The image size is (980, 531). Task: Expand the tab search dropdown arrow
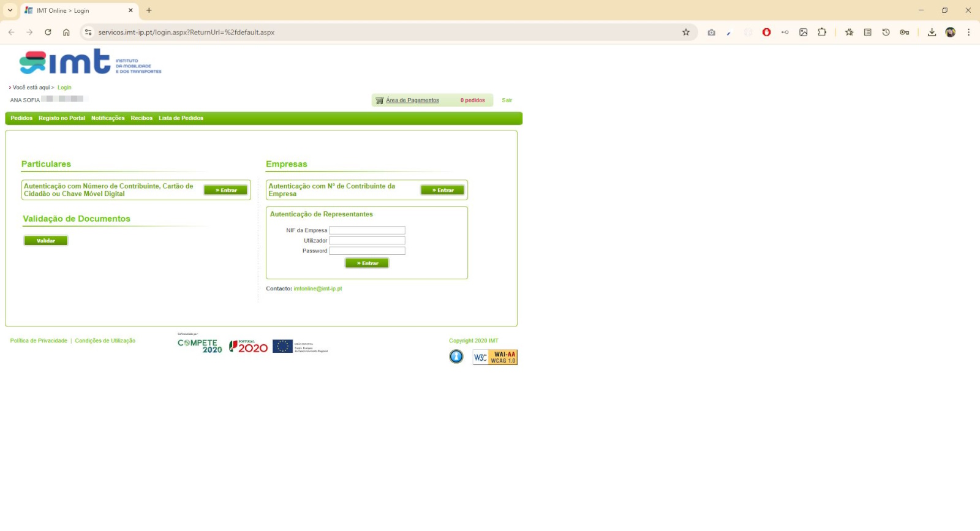pyautogui.click(x=10, y=10)
